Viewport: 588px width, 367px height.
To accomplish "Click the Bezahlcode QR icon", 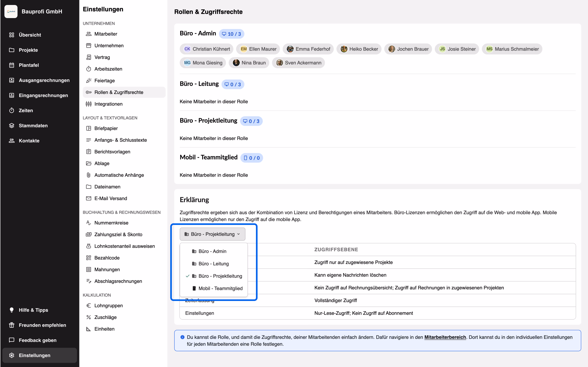I will [89, 258].
